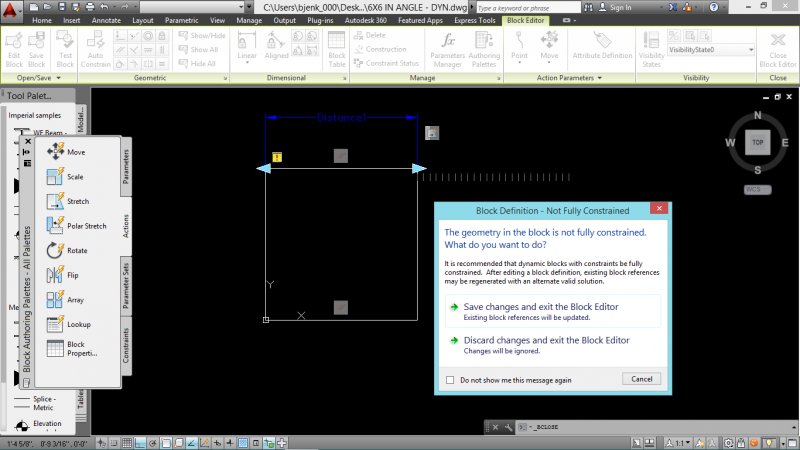
Task: Select the Scale action tool
Action: (65, 177)
